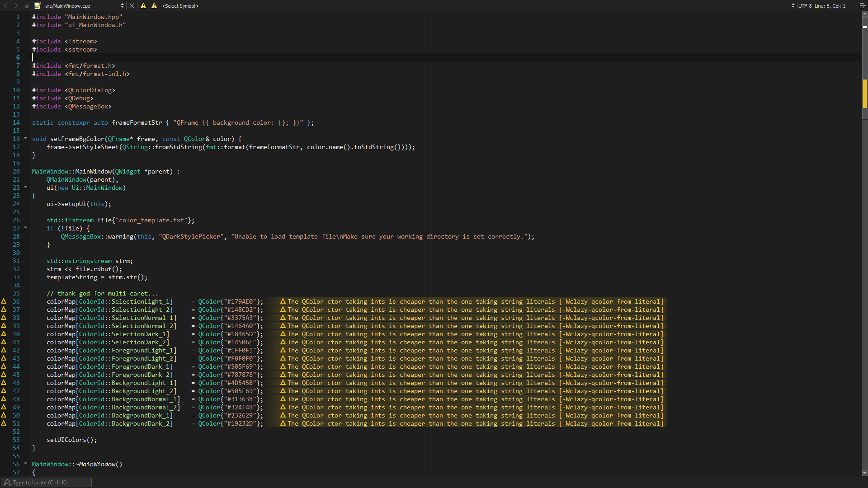Jump to next warning via second warning icon
The image size is (868, 488).
[x=154, y=5]
